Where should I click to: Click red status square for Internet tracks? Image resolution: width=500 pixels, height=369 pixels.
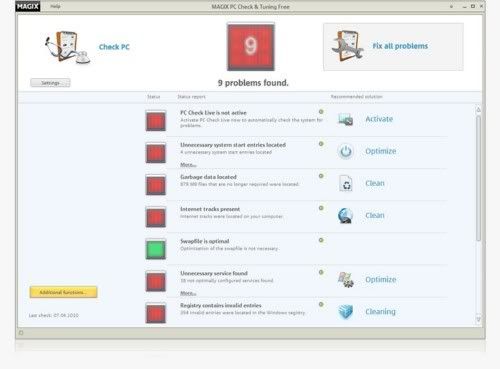(156, 217)
